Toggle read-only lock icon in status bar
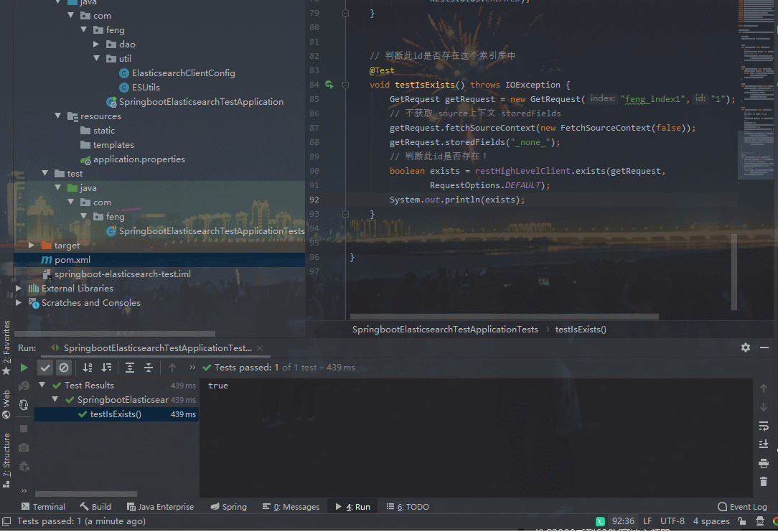The image size is (778, 532). 742,521
